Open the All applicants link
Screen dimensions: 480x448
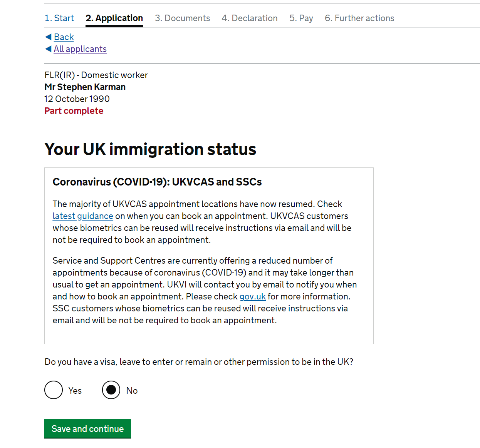(80, 49)
